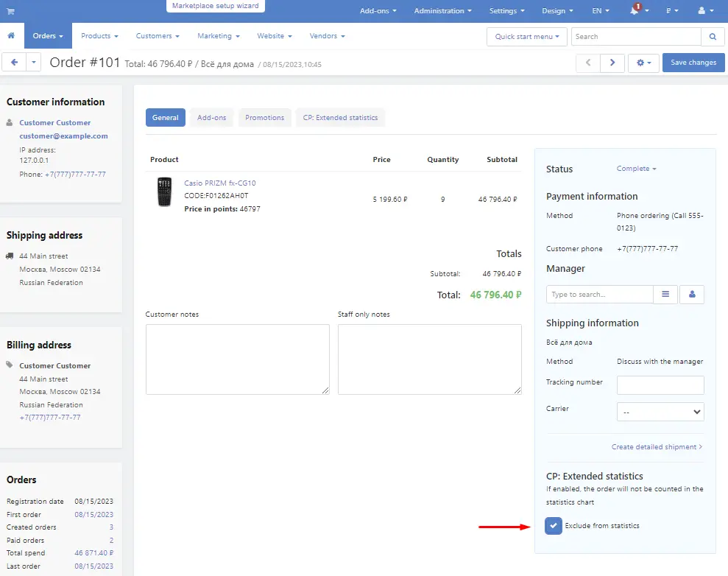Click the green Total 46 796.40 ₽ value
Viewport: 728px width, 576px height.
click(495, 295)
